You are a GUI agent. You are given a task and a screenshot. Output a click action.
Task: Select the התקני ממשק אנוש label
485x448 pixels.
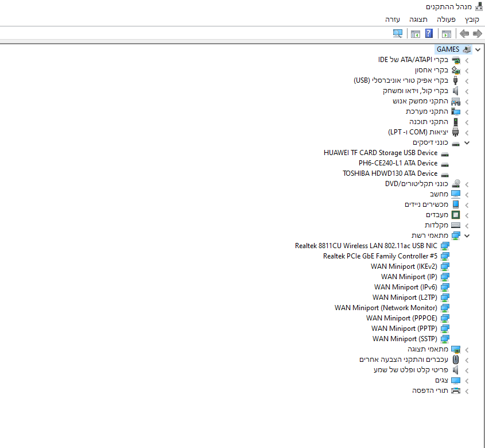pos(420,101)
